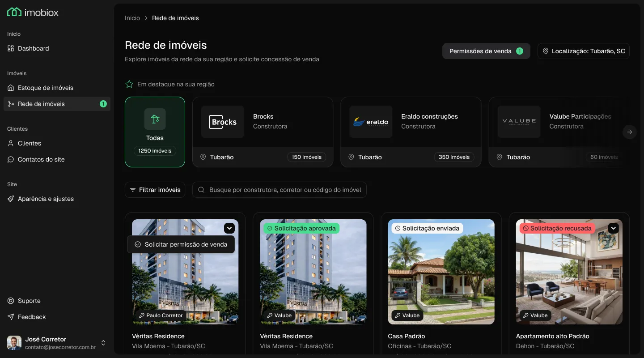Choose Solicitar permissão de venda
The height and width of the screenshot is (358, 644).
pos(181,244)
